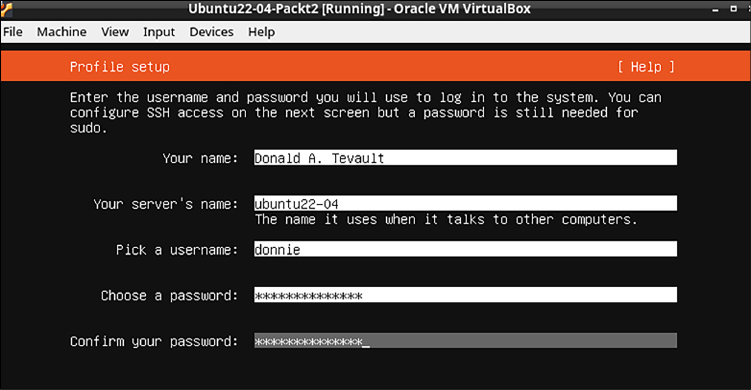
Task: Click the [ Help ] button in installer header
Action: [x=646, y=67]
